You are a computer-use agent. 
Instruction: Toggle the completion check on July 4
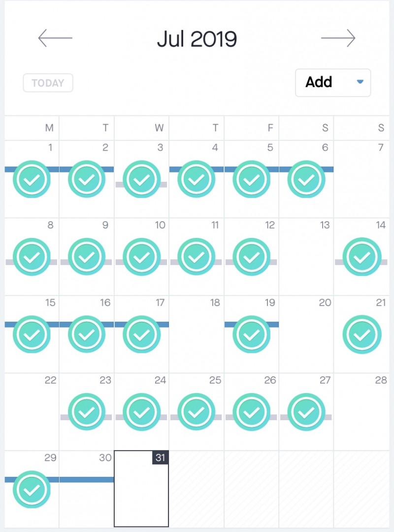click(x=197, y=180)
